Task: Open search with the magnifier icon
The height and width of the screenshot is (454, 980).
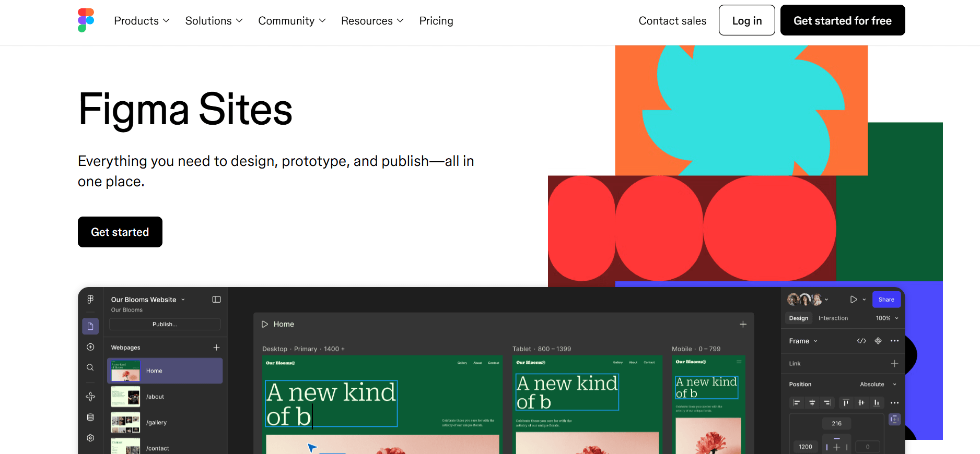Action: tap(90, 367)
